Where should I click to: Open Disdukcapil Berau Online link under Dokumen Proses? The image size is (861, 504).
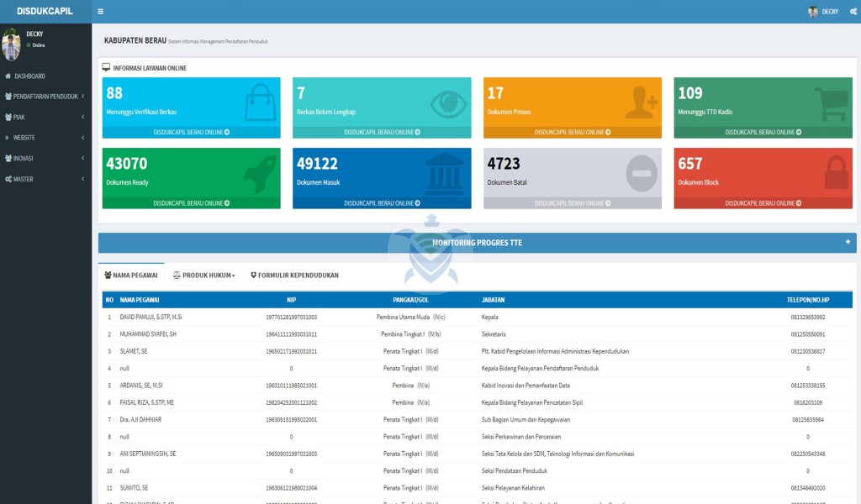(x=573, y=133)
